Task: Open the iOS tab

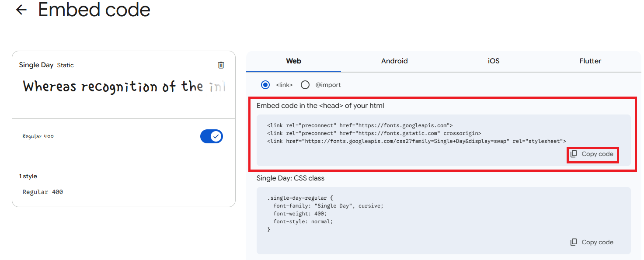Action: [x=494, y=61]
